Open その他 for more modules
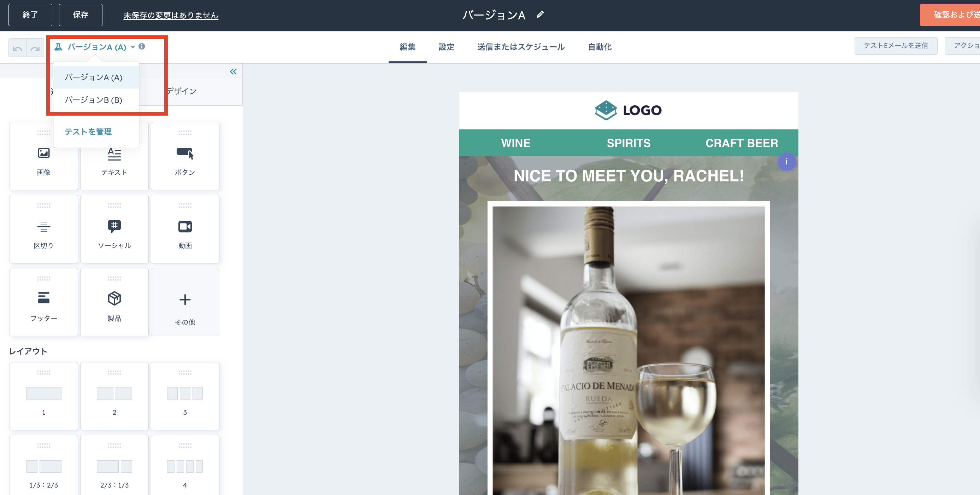980x495 pixels. click(185, 302)
